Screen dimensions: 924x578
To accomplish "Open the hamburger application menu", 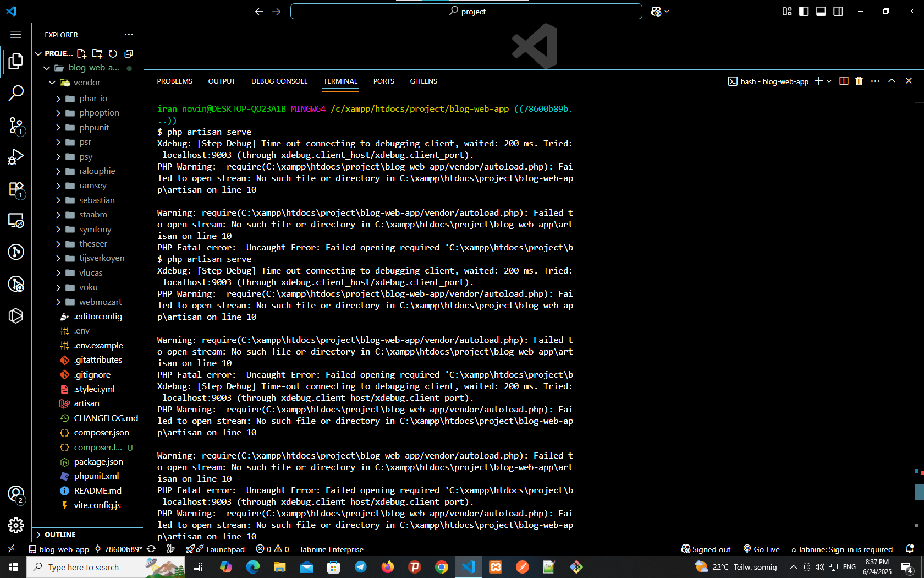I will [x=16, y=35].
